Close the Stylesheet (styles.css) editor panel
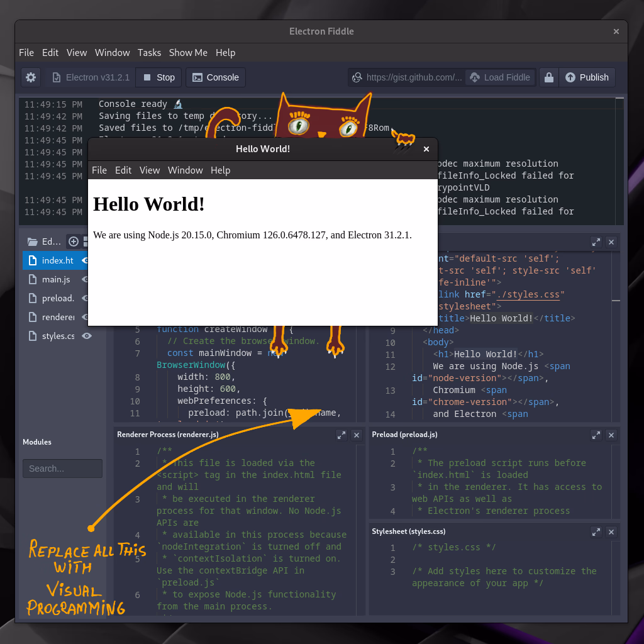This screenshot has height=644, width=644. pyautogui.click(x=611, y=532)
